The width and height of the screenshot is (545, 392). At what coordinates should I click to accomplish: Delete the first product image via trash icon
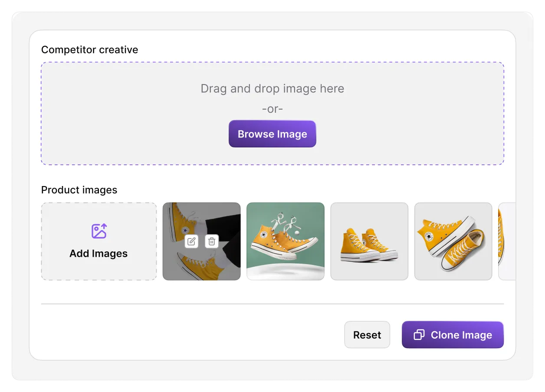click(x=212, y=241)
